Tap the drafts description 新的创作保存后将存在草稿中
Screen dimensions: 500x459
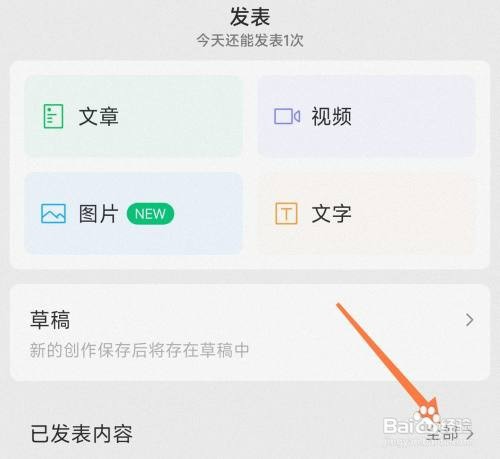point(139,350)
